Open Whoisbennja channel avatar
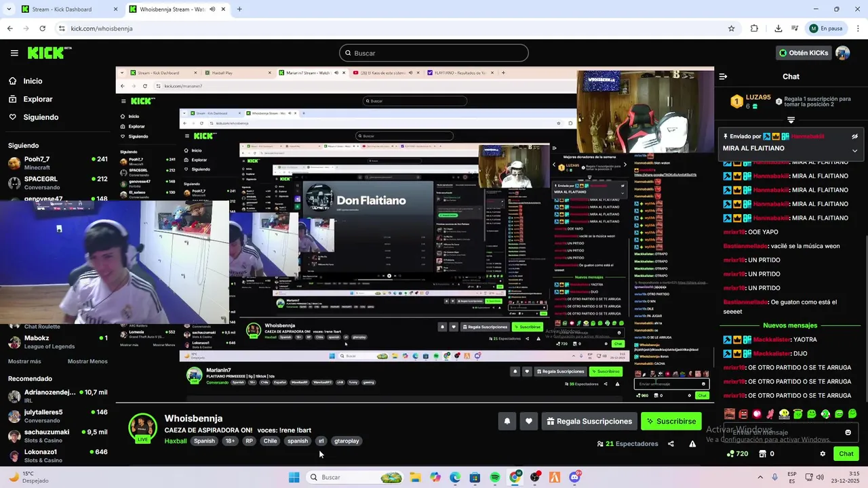The width and height of the screenshot is (868, 488). pyautogui.click(x=143, y=428)
